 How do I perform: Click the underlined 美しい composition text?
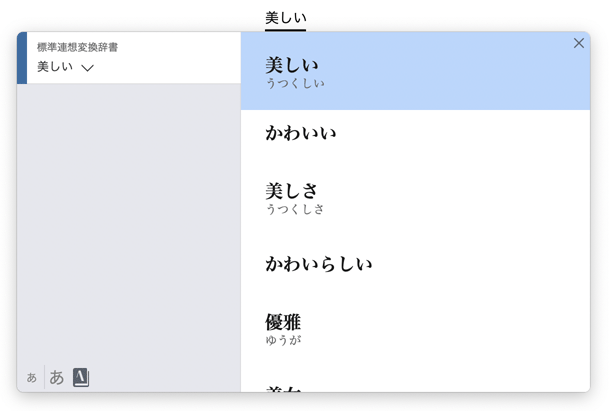[285, 18]
